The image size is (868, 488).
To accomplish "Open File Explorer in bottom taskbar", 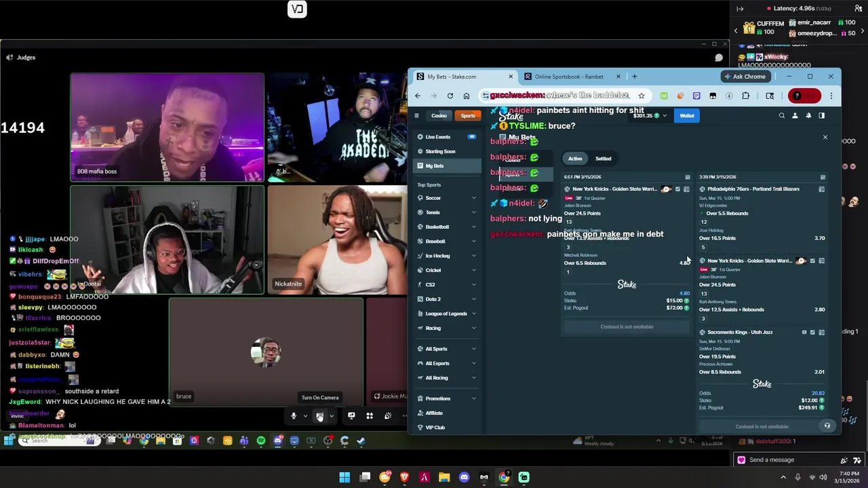I will [x=444, y=477].
